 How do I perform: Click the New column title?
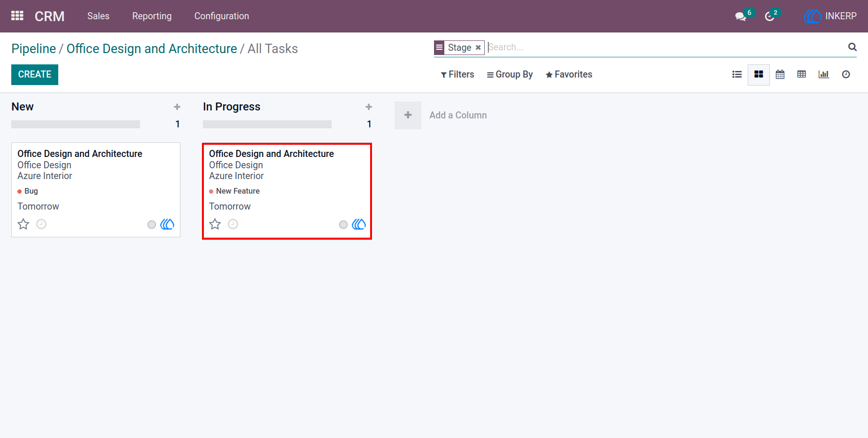[x=23, y=107]
